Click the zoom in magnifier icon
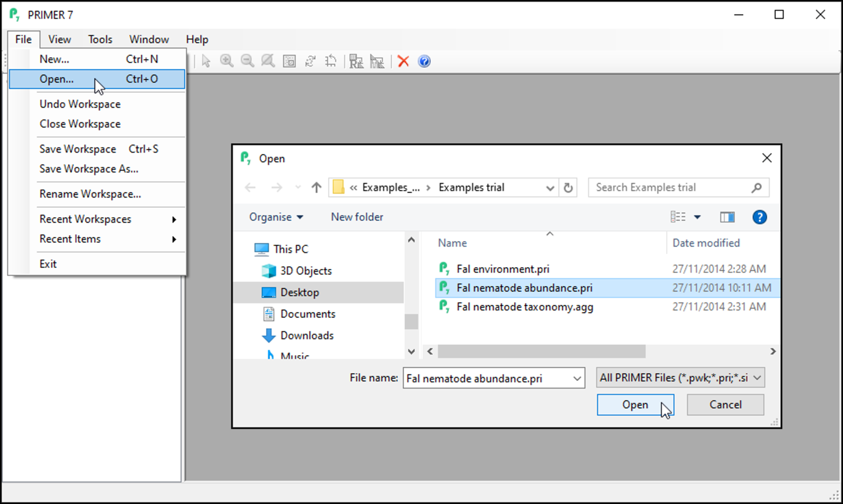Screen dimensions: 843x504 [x=227, y=61]
